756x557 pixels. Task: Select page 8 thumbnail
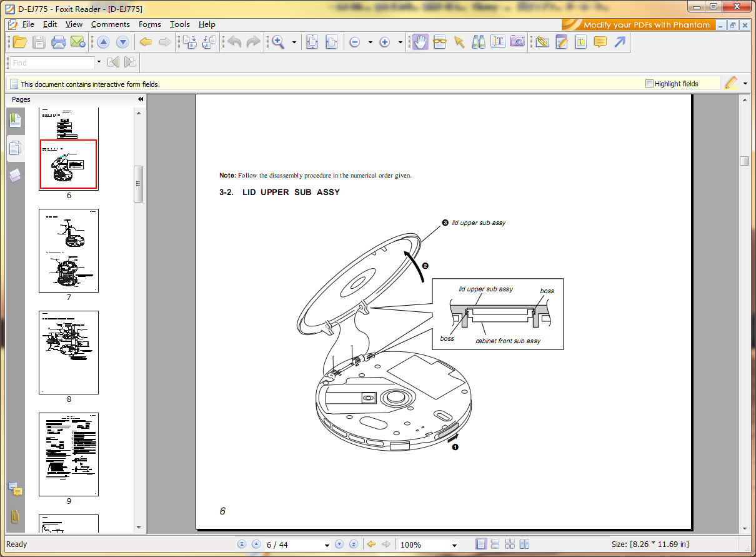69,353
